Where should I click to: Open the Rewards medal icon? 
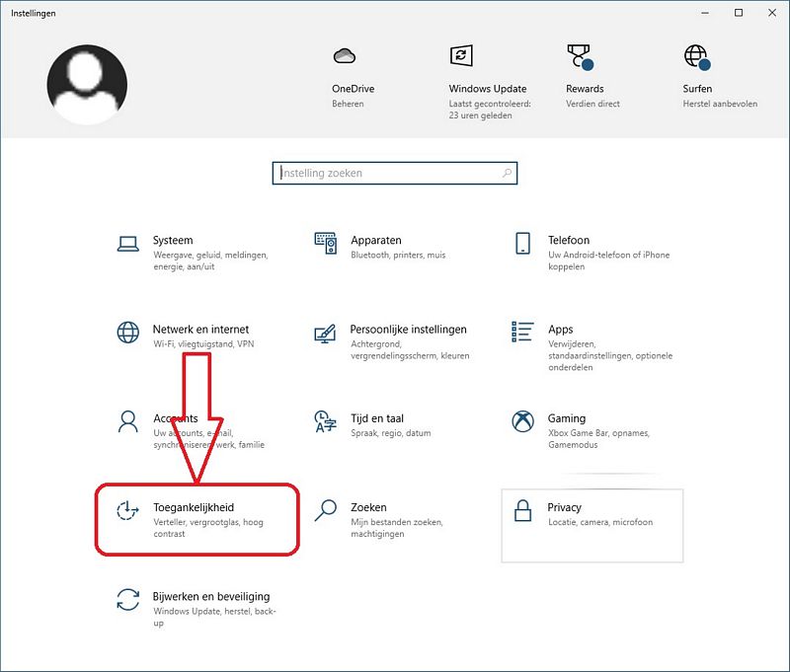580,56
